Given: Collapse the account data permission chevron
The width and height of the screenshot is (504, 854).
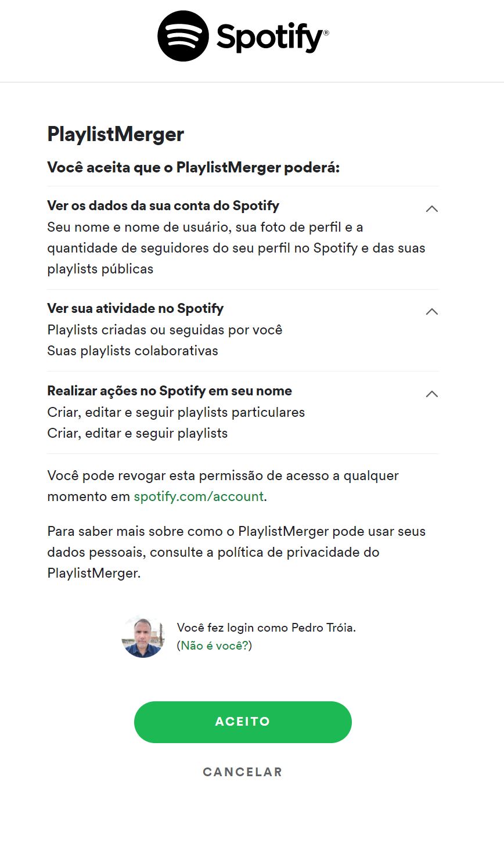Looking at the screenshot, I should coord(431,209).
